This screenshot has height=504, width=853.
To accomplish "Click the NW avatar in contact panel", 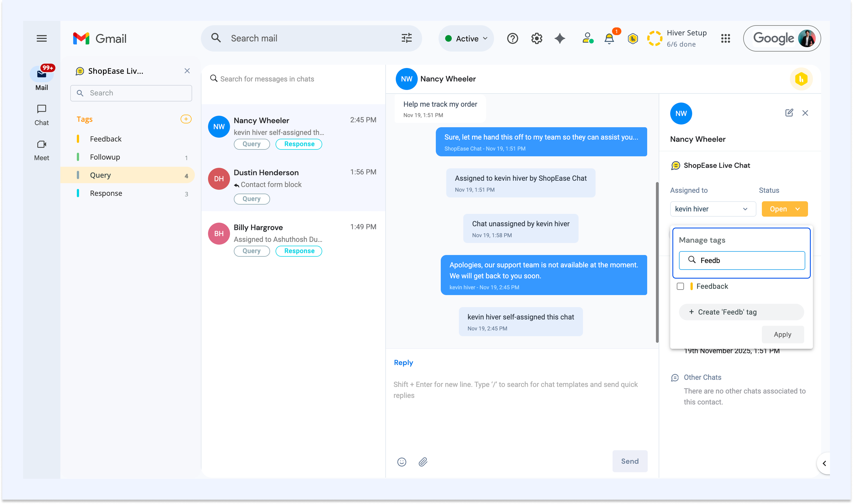I will pos(681,114).
